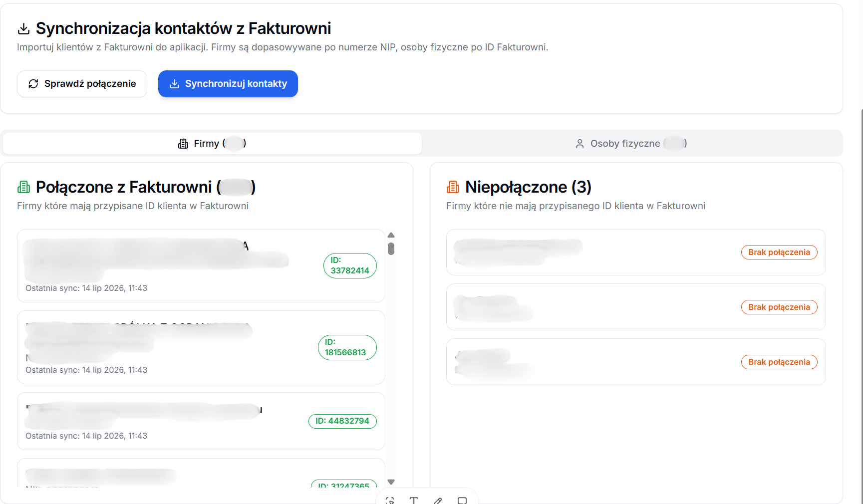Switch to the Firmy tab
Image resolution: width=863 pixels, height=504 pixels.
[x=212, y=144]
